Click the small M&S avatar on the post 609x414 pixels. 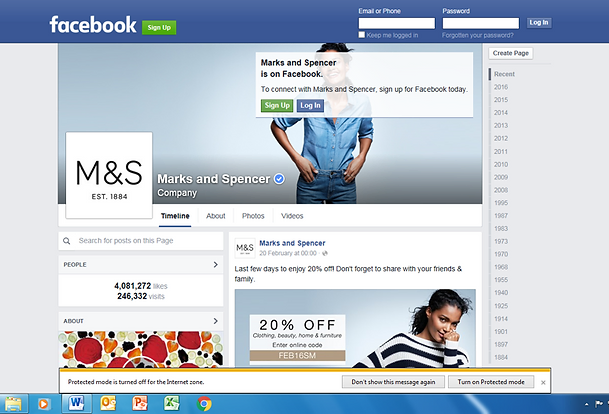(245, 248)
